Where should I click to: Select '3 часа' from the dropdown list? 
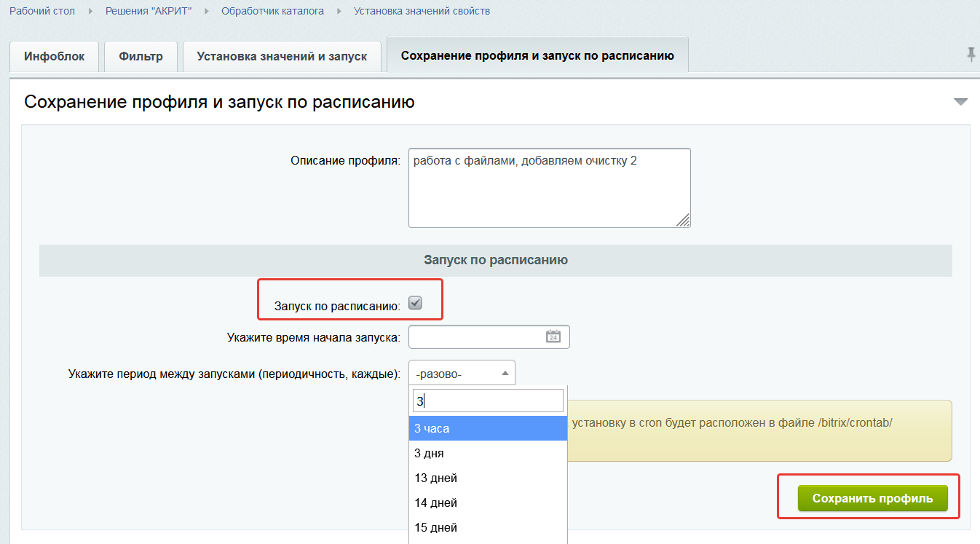click(488, 429)
